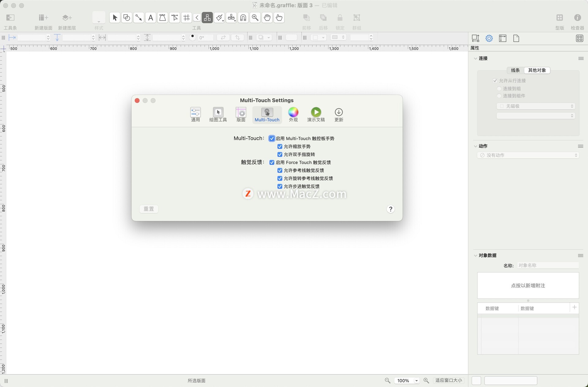Select the Style Brush tool
This screenshot has height=387, width=588.
219,18
